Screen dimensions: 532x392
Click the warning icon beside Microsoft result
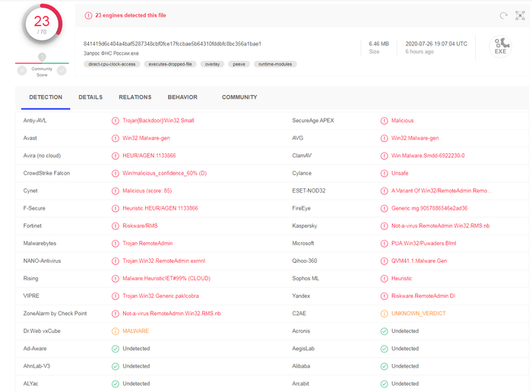coord(384,243)
